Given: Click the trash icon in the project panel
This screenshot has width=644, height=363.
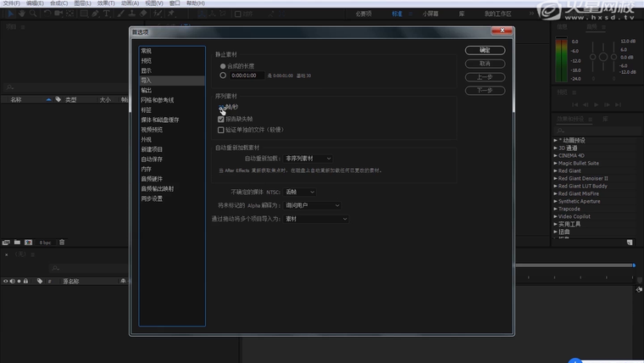Looking at the screenshot, I should point(63,243).
